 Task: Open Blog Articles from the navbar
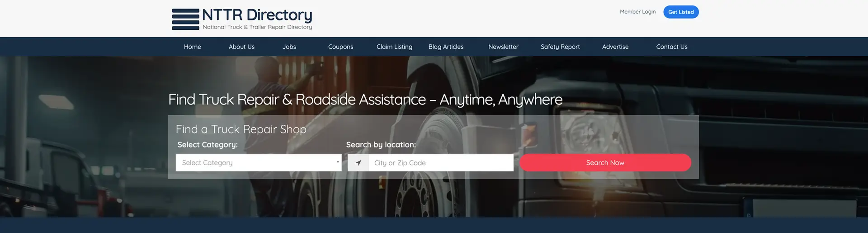pyautogui.click(x=446, y=47)
